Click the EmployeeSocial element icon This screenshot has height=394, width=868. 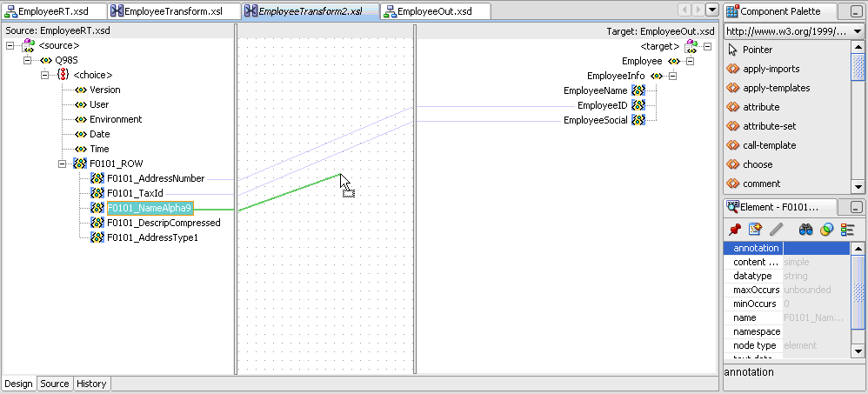pyautogui.click(x=638, y=120)
